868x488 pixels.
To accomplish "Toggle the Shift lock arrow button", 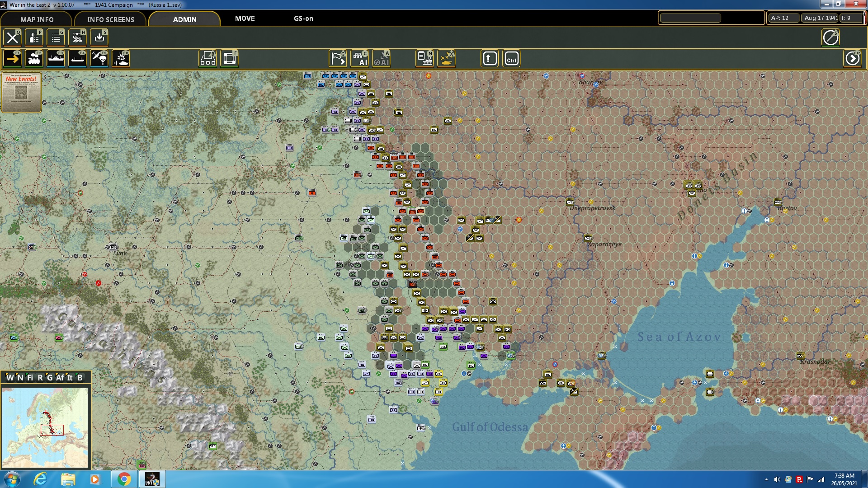I will click(x=490, y=59).
